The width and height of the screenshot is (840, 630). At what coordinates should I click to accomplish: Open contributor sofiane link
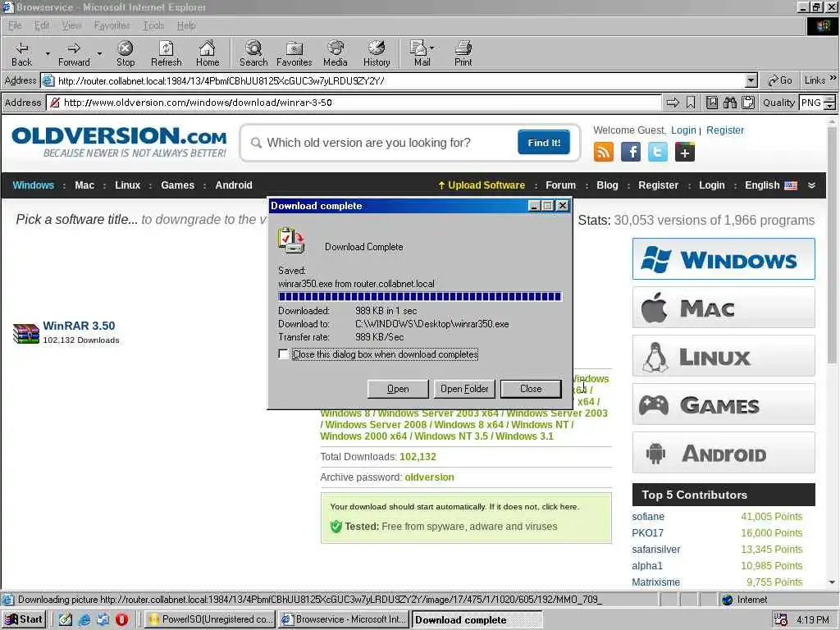pyautogui.click(x=648, y=517)
